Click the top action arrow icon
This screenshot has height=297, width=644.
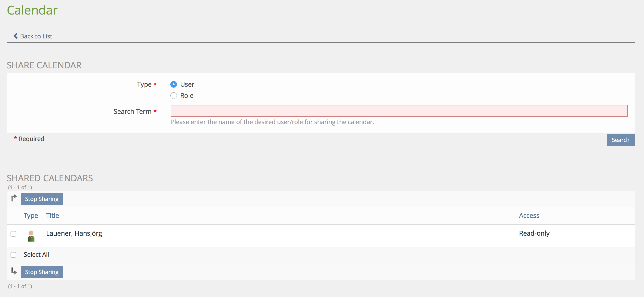(x=14, y=198)
